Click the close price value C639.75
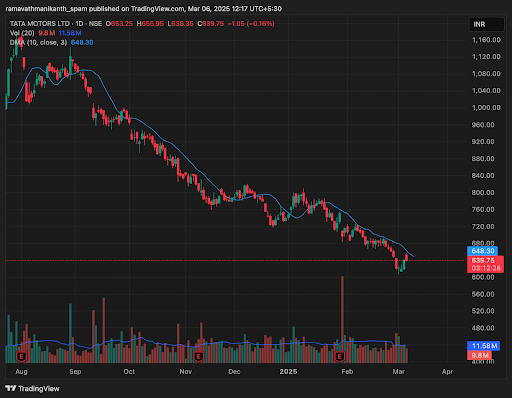 (x=211, y=24)
